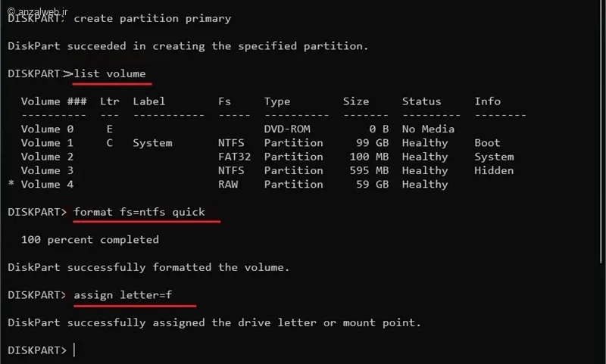606x364 pixels.
Task: Click the asterisk marking Volume 4
Action: click(11, 183)
